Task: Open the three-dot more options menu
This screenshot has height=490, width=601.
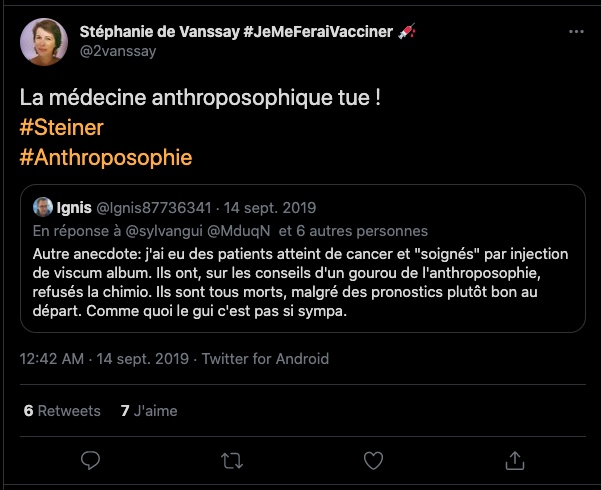Action: point(575,33)
